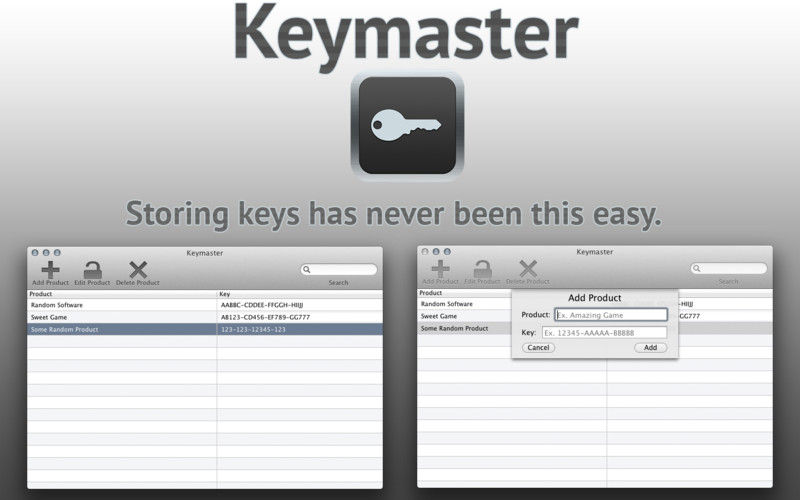
Task: Click Add Product plus icon in left window
Action: point(51,269)
